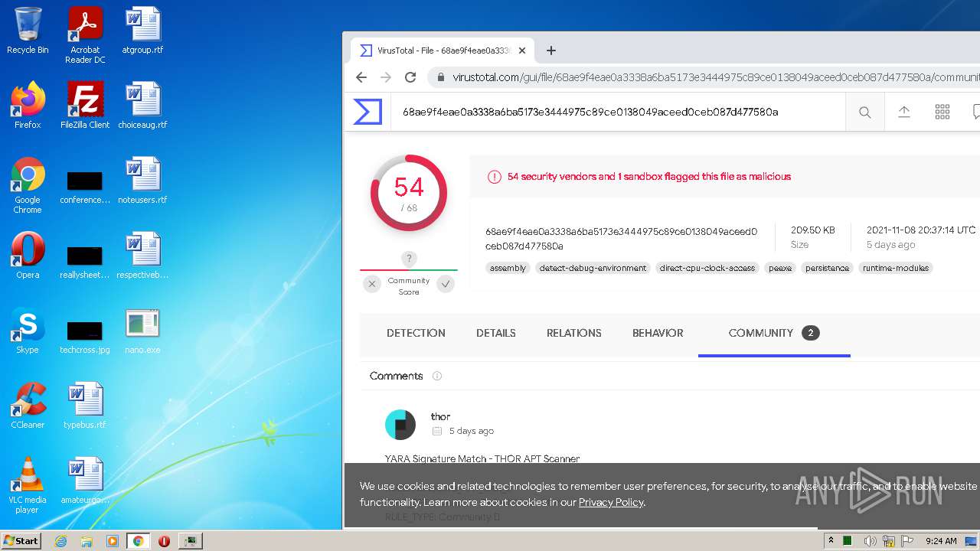
Task: Select the COMMUNITY tab
Action: click(x=774, y=333)
